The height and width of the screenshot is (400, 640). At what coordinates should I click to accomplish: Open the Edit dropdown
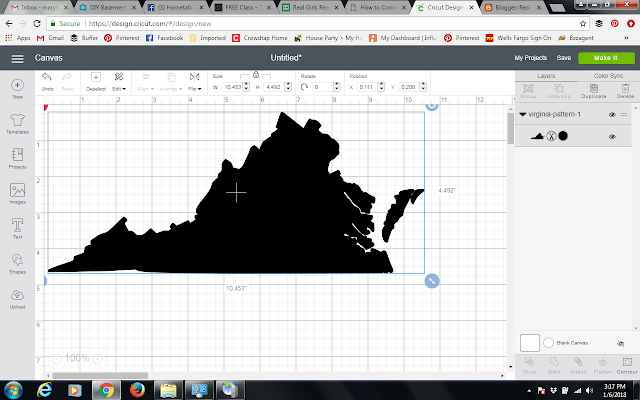click(x=119, y=81)
